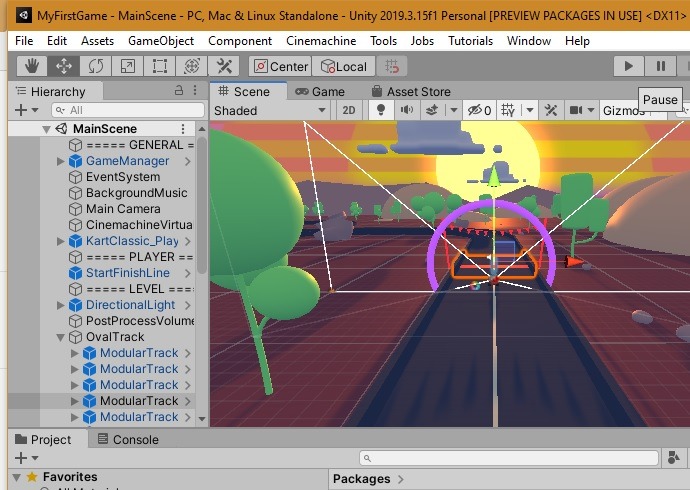Click the Hierarchy scroll down arrow
Viewport: 690px width, 490px height.
coord(202,418)
